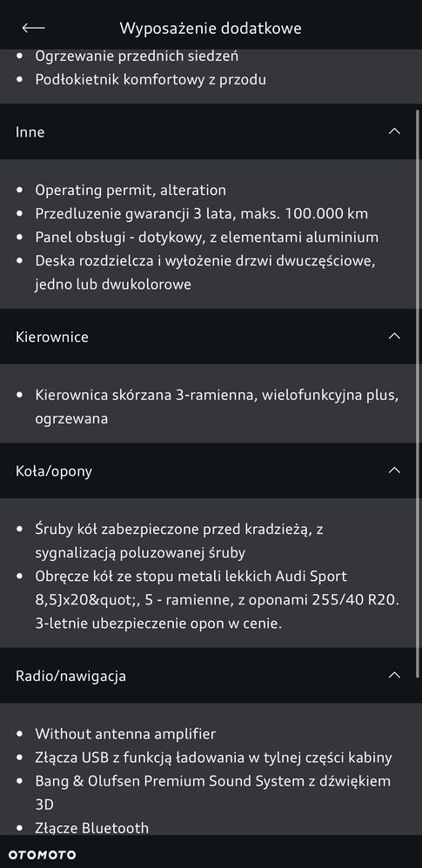Select the Złącze Bluetooth list item
Viewport: 422px width, 868px height.
pos(92,828)
